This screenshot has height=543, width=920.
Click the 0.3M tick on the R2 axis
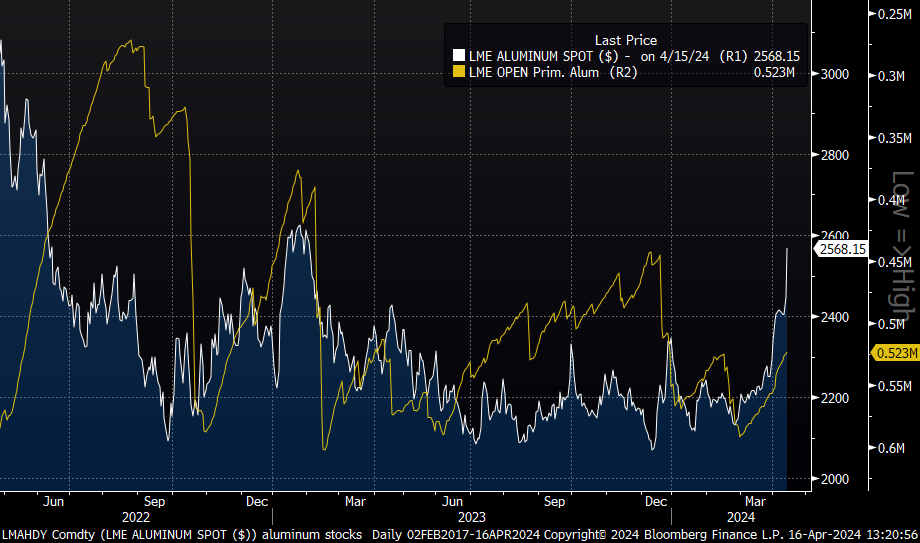(x=891, y=76)
